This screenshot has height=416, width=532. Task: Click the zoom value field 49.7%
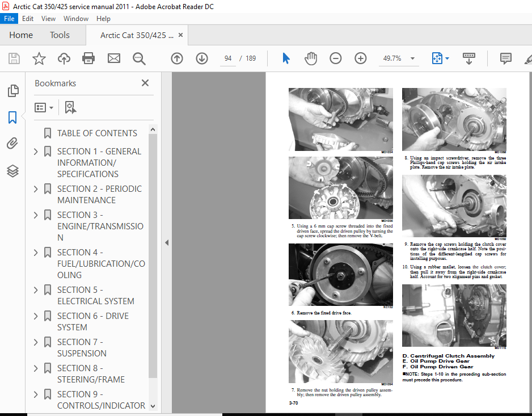(392, 58)
